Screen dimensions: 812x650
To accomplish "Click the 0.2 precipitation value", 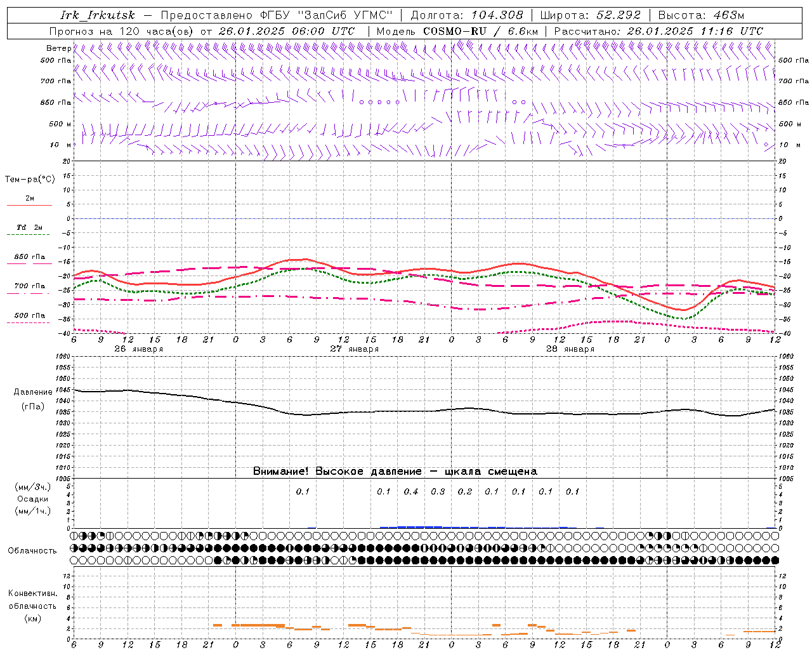I will 465,492.
